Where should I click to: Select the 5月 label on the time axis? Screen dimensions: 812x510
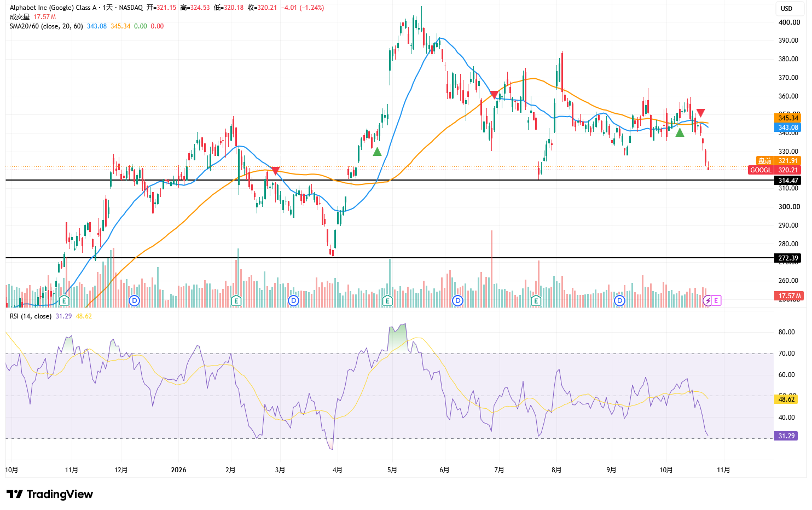[x=392, y=470]
